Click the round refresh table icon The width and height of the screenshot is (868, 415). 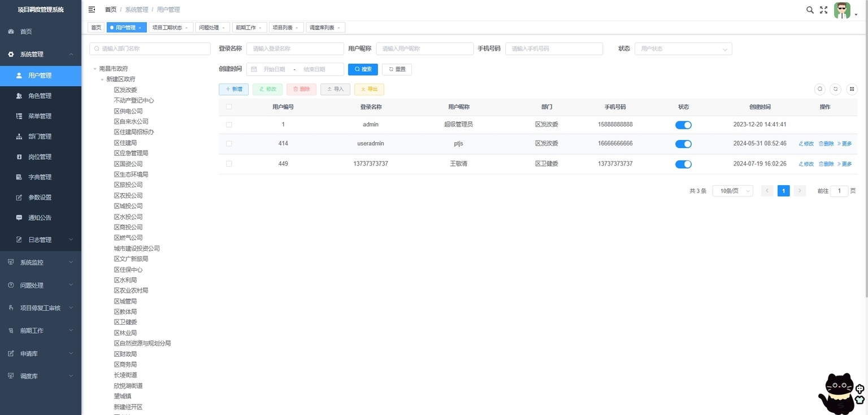coord(836,89)
